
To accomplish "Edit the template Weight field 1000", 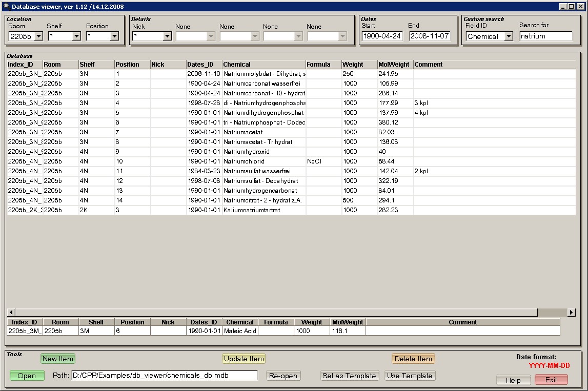I will point(312,331).
